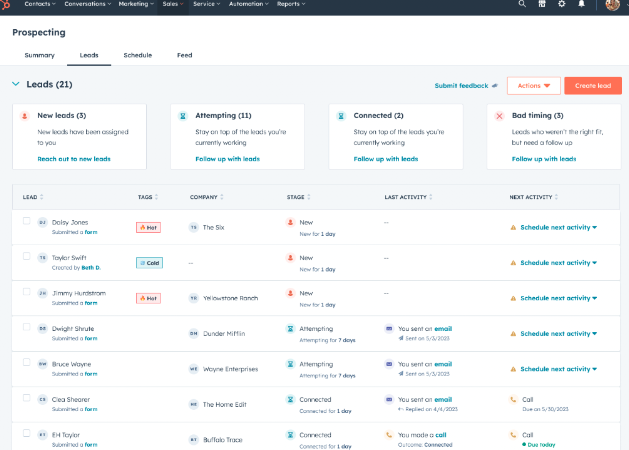Click the user avatar in top bar
Viewport: 629px width, 450px height.
613,4
